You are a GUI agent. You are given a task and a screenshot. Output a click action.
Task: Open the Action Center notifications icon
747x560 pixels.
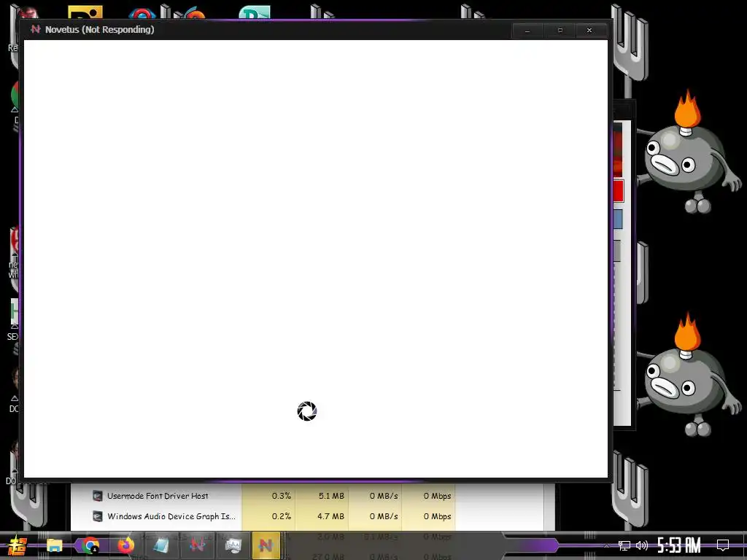[x=723, y=545]
